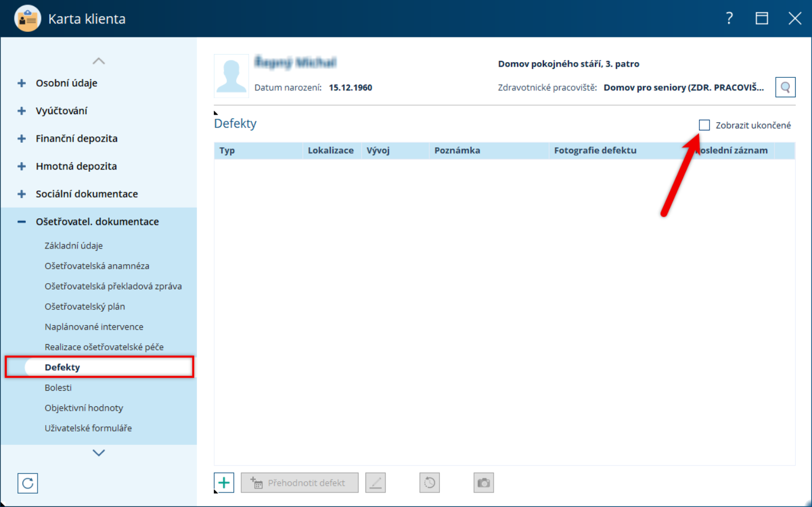
Task: Open Ošetřovatelský plán item
Action: tap(85, 307)
